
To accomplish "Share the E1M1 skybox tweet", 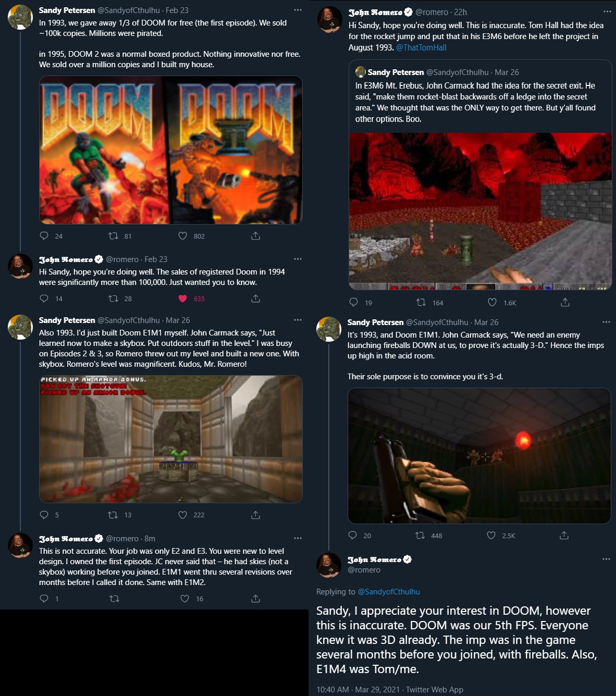I will (255, 515).
